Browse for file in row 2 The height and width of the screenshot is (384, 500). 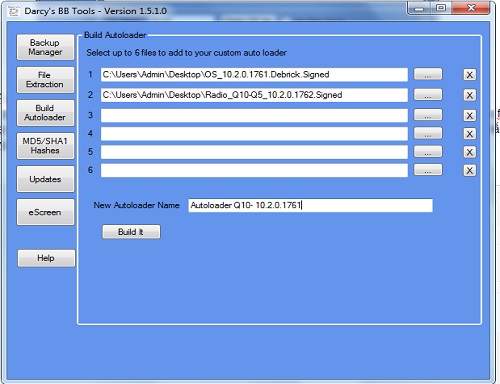point(428,94)
